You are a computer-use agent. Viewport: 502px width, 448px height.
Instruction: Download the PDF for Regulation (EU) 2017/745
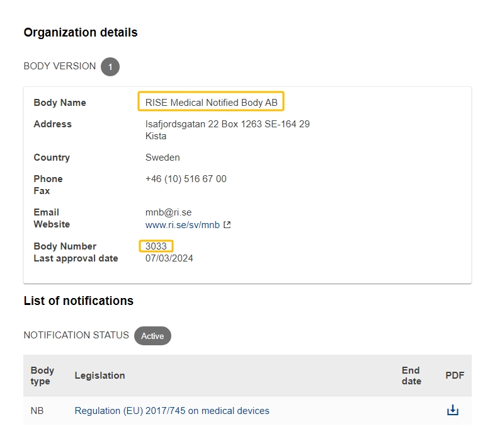coord(452,410)
